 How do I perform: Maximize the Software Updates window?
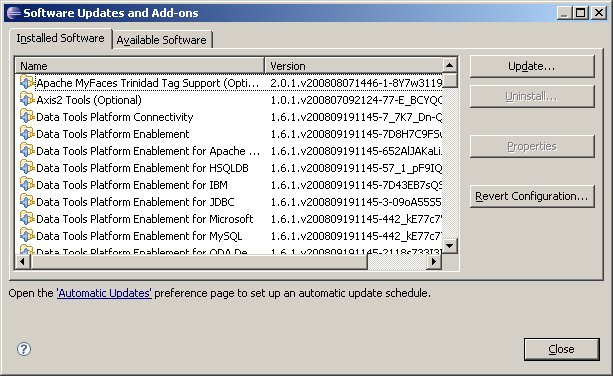pyautogui.click(x=581, y=13)
